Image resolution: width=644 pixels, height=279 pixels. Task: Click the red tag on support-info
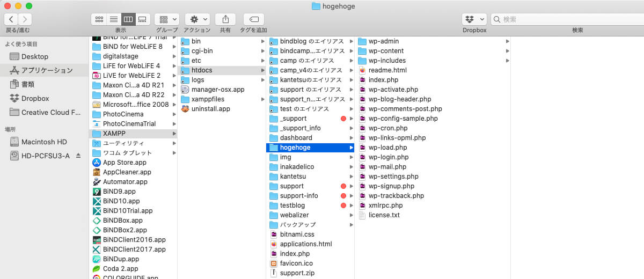pyautogui.click(x=343, y=196)
